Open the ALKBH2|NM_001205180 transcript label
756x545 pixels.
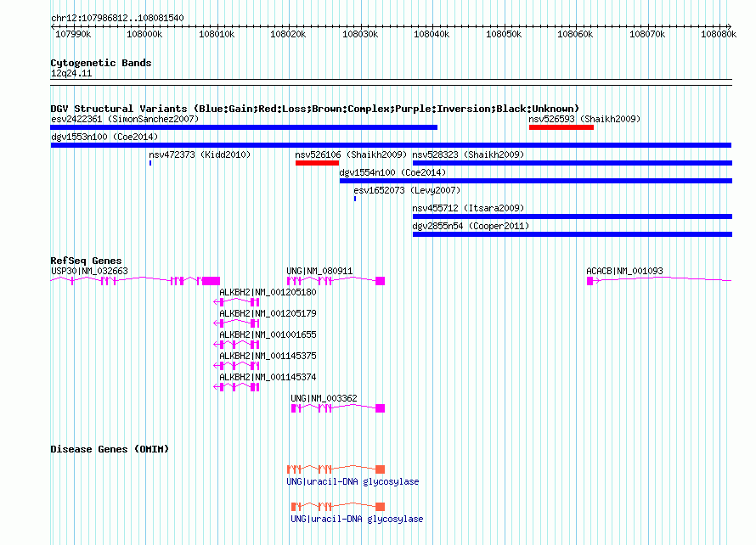coord(268,293)
